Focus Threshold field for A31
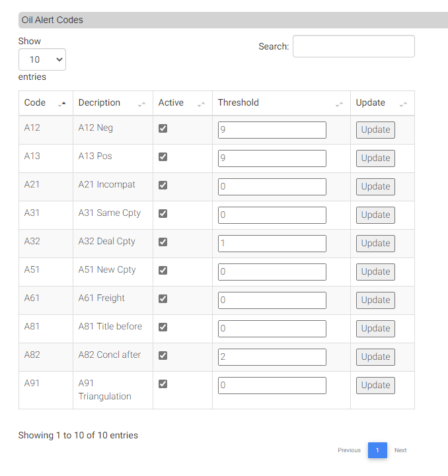The width and height of the screenshot is (448, 476). click(272, 215)
